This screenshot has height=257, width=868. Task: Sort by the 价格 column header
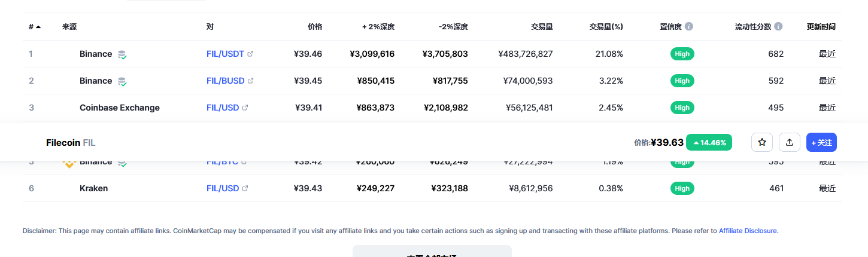(x=314, y=27)
